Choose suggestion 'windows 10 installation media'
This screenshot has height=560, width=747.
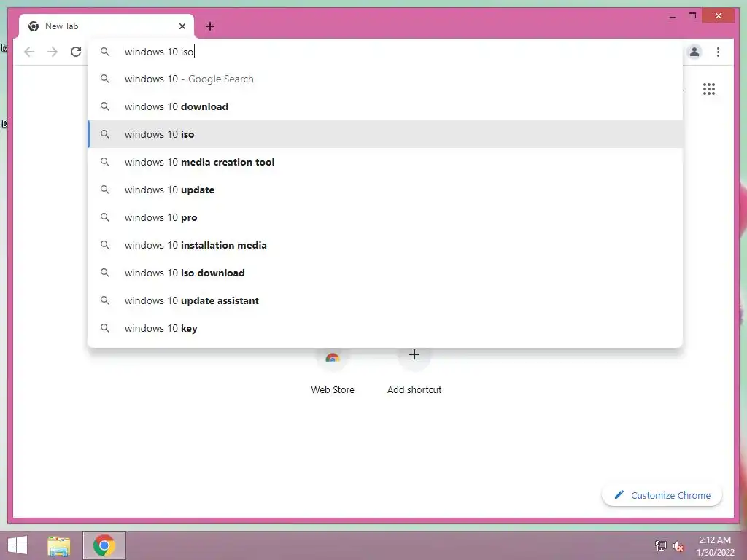tap(385, 245)
